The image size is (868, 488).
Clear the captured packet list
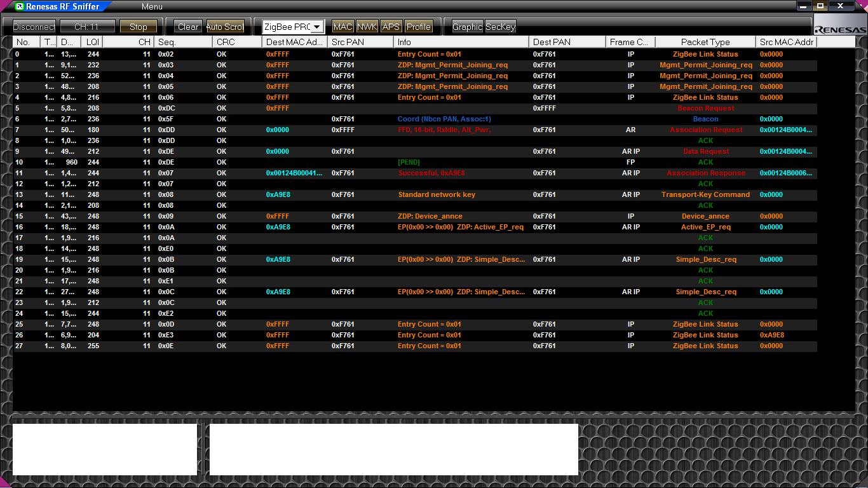coord(188,27)
